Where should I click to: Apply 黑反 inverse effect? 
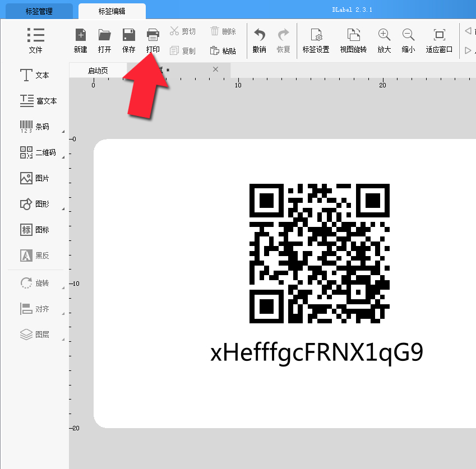(34, 256)
